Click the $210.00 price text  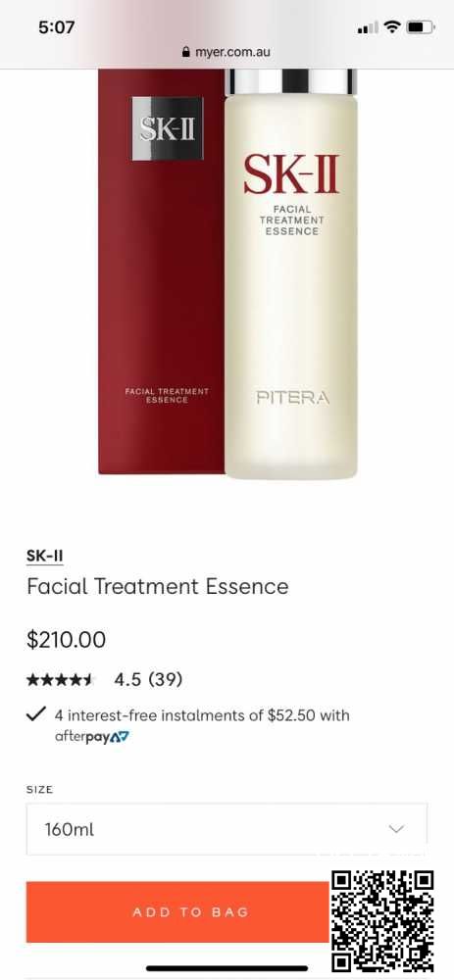67,640
